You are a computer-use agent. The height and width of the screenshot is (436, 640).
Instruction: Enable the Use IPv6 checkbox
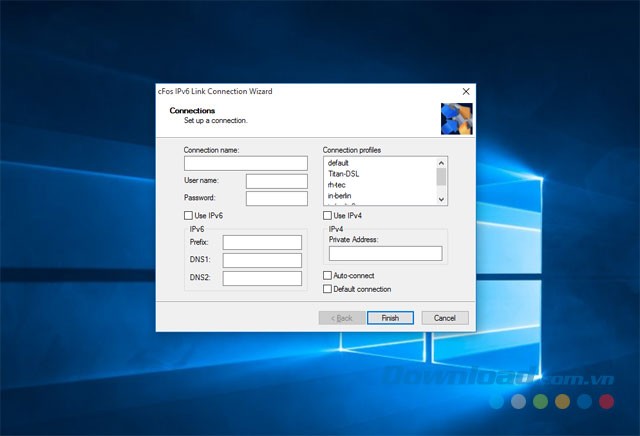point(188,216)
